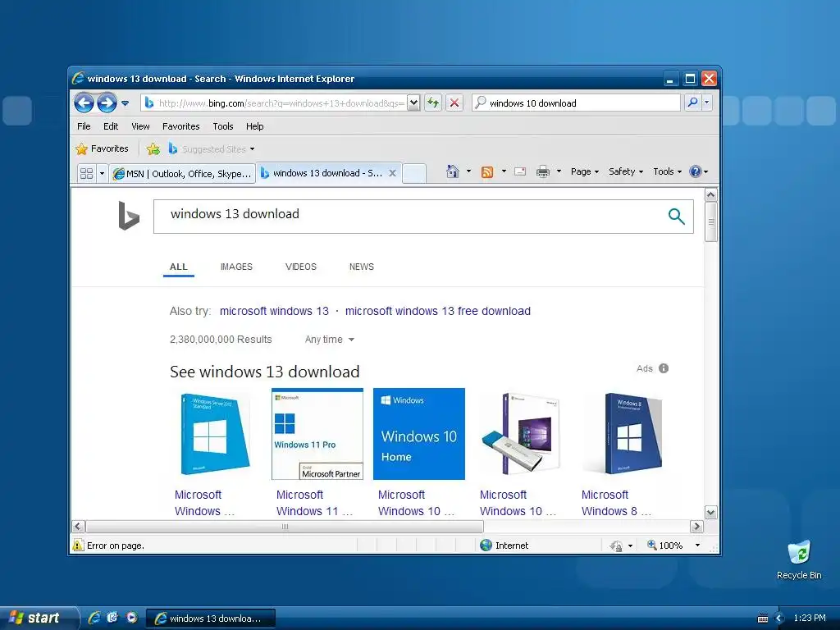The image size is (840, 630).
Task: Follow microsoft windows 13 suggestion link
Action: 274,311
